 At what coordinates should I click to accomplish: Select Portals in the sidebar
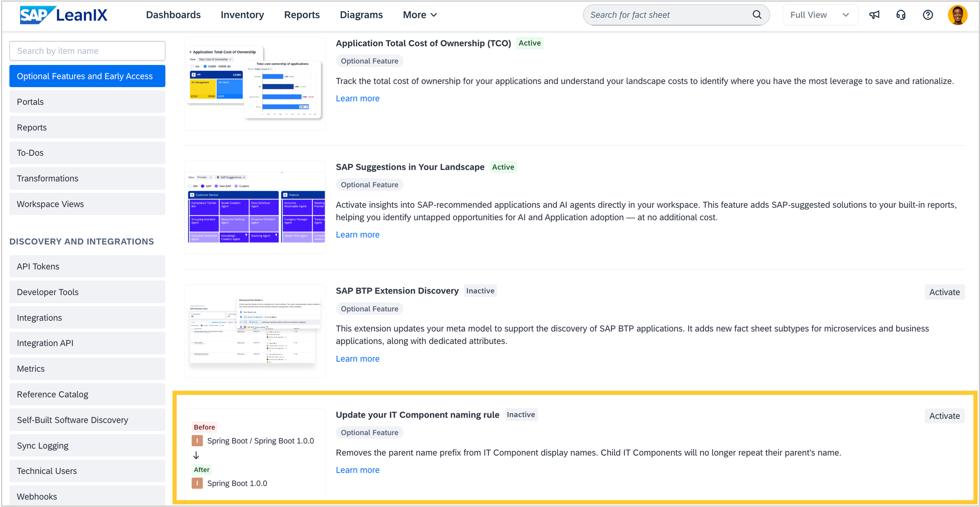point(87,102)
